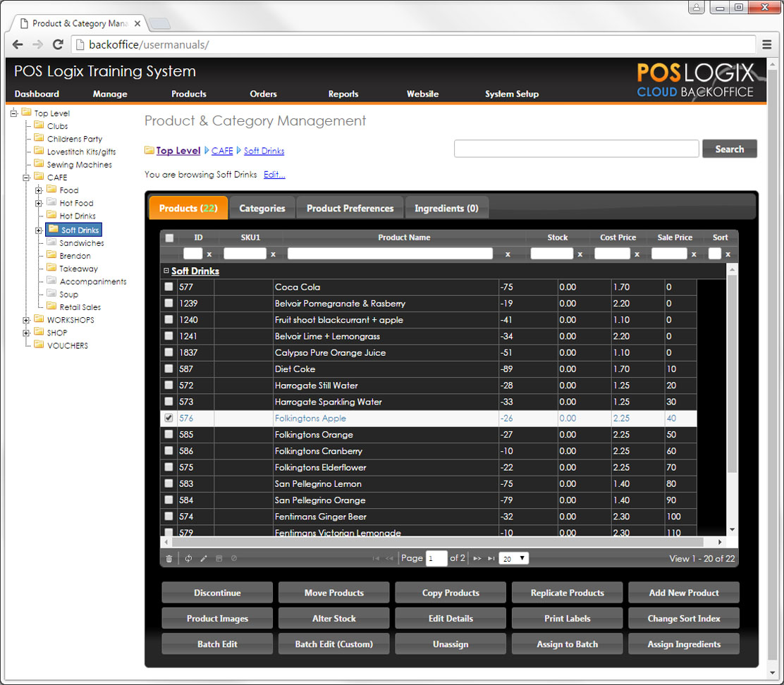Expand the WORKSHOPS tree node

click(x=26, y=320)
